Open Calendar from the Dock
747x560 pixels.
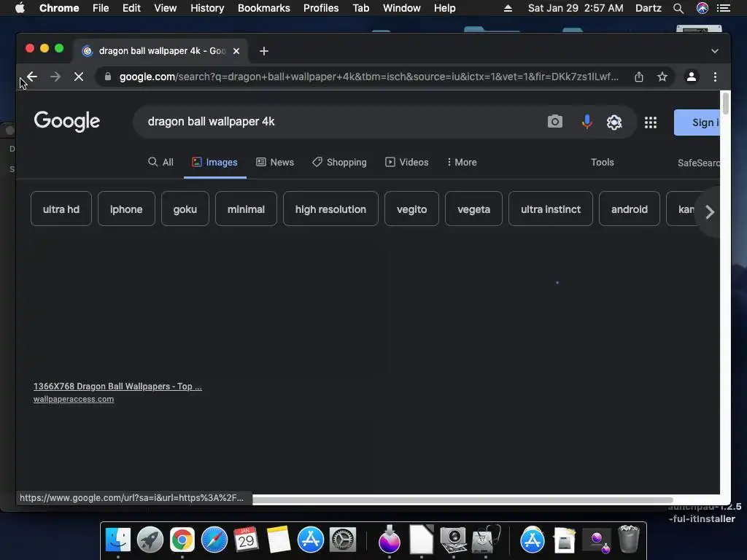click(247, 540)
